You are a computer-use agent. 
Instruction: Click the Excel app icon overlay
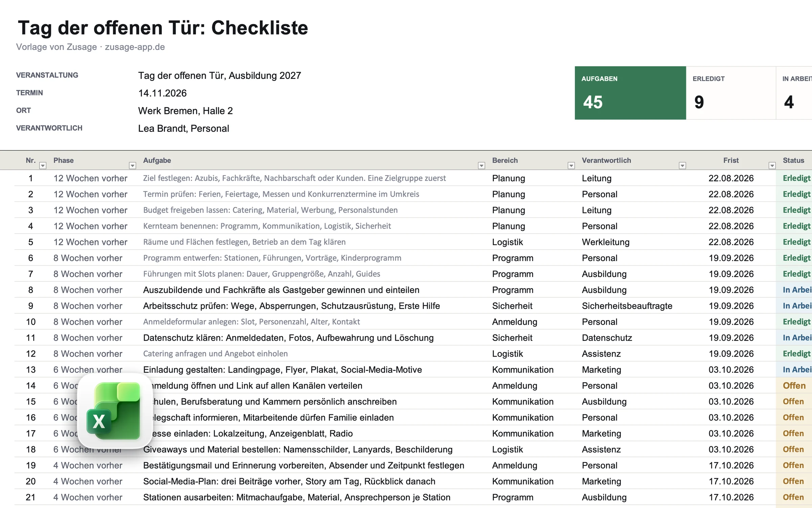pyautogui.click(x=115, y=411)
